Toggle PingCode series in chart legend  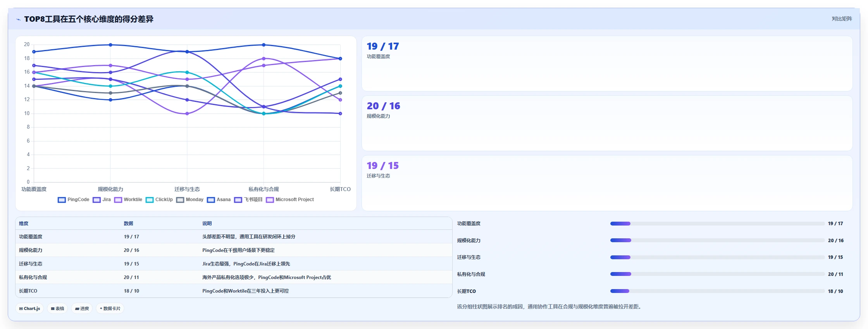(x=73, y=200)
